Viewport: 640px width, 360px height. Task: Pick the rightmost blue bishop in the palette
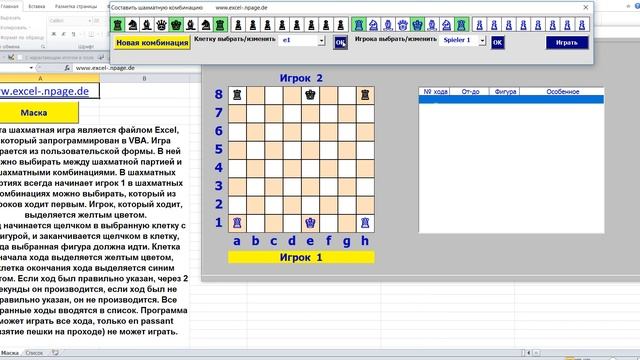point(432,25)
